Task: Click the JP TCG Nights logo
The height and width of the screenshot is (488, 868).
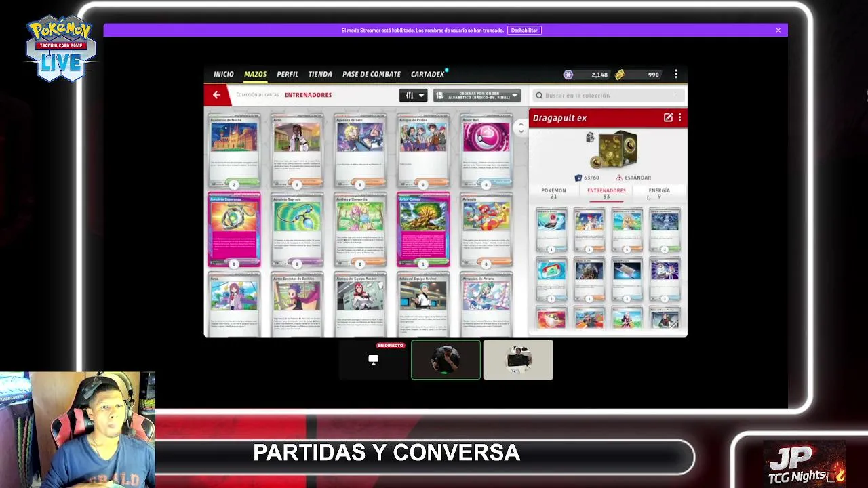Action: tap(806, 465)
